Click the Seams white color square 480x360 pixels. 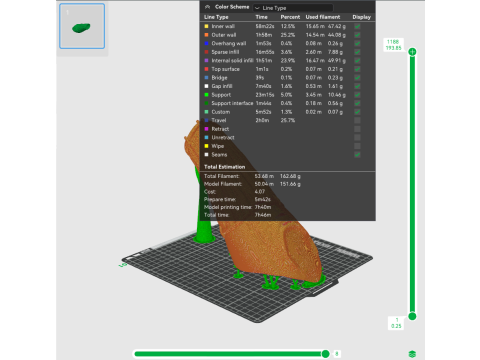click(206, 155)
